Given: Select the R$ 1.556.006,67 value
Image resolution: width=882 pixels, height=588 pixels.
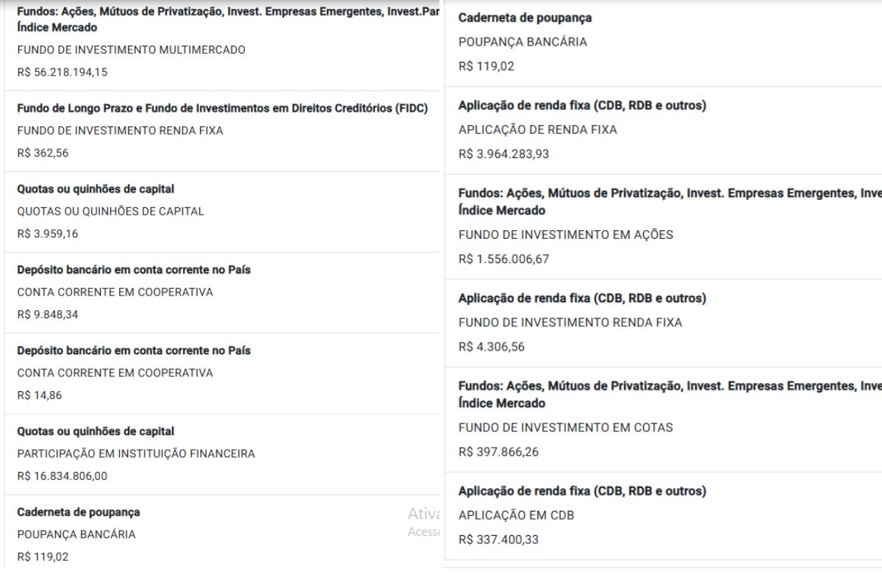Looking at the screenshot, I should point(503,259).
